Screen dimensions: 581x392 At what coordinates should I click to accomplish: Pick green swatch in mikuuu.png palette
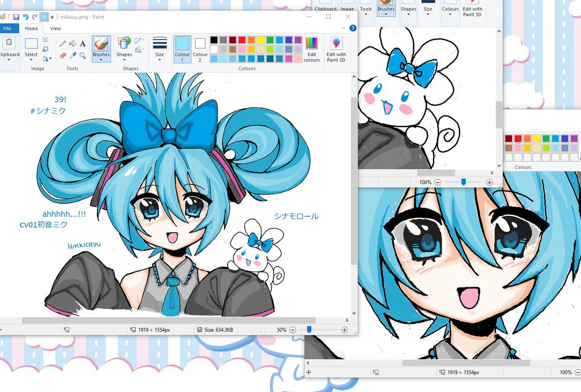[x=270, y=40]
